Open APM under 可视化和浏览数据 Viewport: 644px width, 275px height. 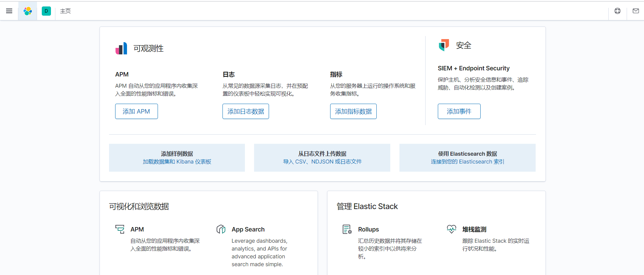(137, 229)
